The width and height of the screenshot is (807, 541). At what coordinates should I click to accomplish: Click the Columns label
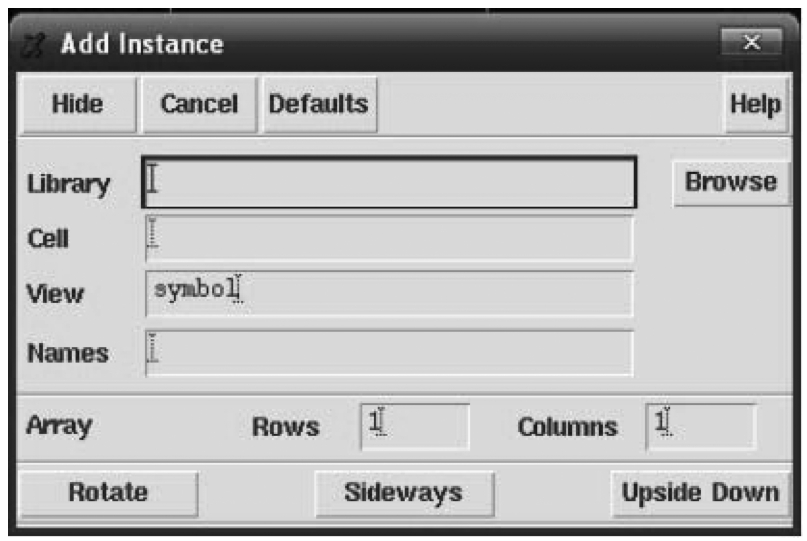[x=567, y=427]
